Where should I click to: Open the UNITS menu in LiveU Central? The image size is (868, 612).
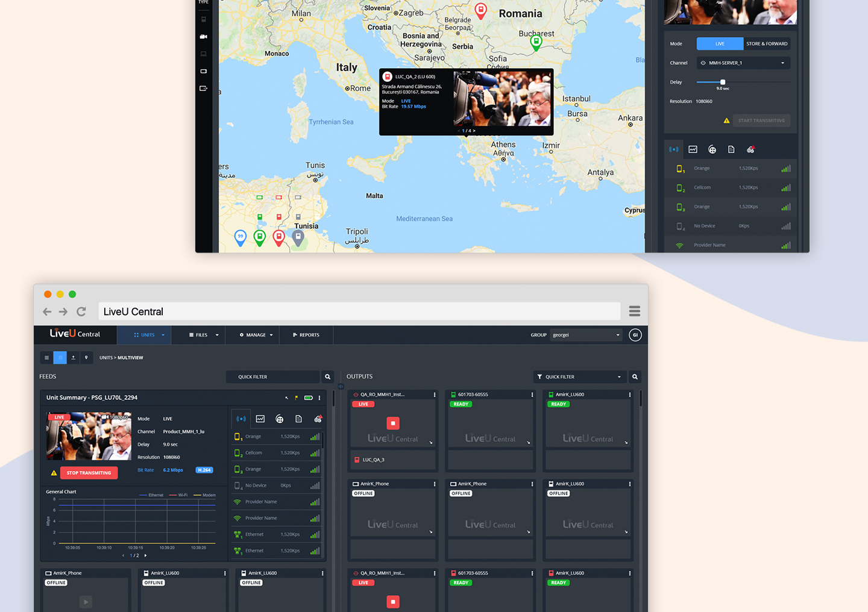[x=144, y=335]
